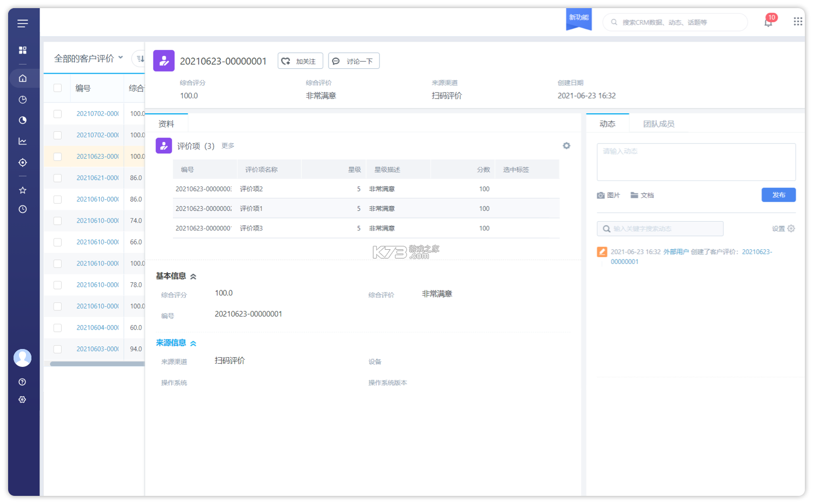Tick checkbox for the 86.0 20210610 row
This screenshot has height=504, width=813.
point(57,199)
